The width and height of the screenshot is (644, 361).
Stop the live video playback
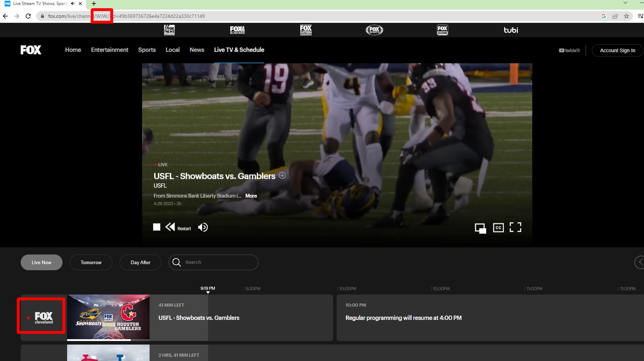157,227
